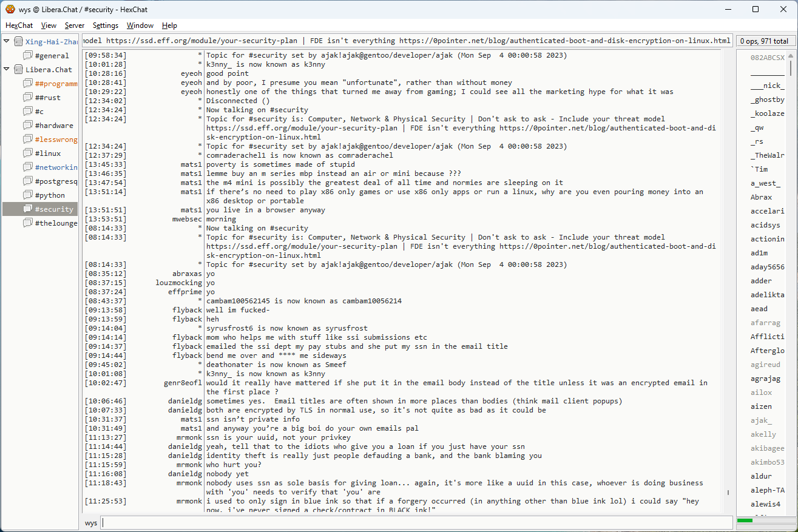798x532 pixels.
Task: Click the channel icon beside ##rust
Action: [x=28, y=98]
